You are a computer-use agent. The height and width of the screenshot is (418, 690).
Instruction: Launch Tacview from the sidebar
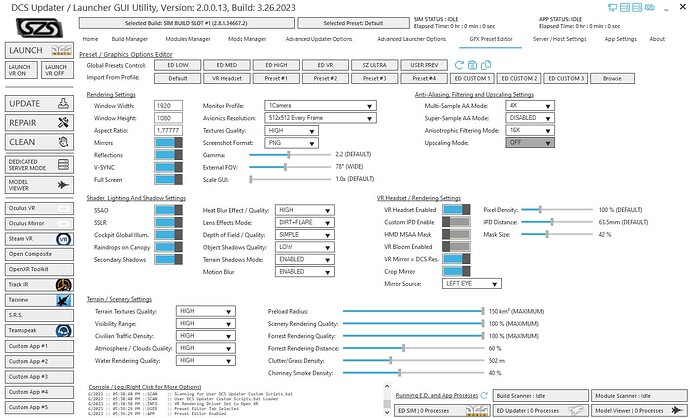39,300
